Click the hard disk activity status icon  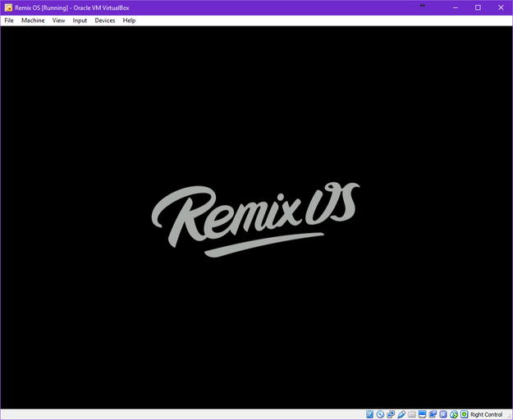[x=370, y=414]
